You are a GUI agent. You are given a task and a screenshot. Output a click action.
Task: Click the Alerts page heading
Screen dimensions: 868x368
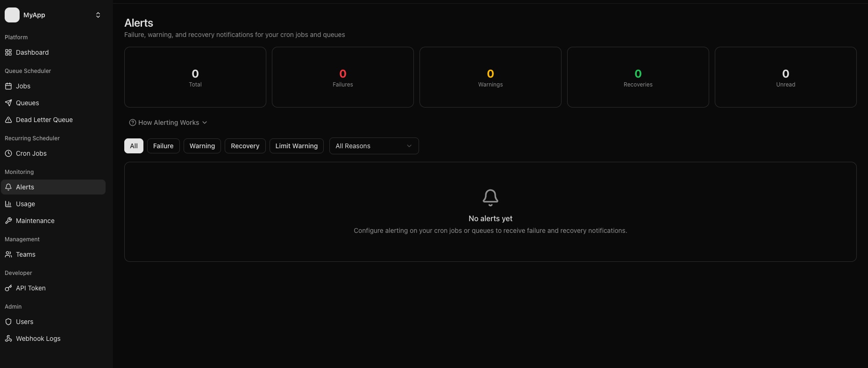(139, 23)
